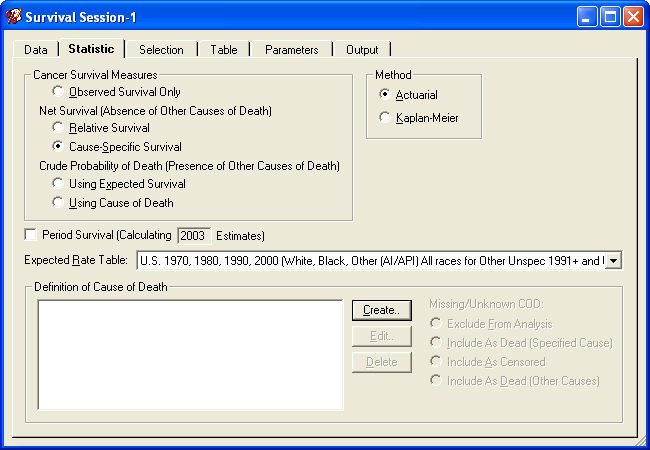This screenshot has height=450, width=650.
Task: Open the Selection tab
Action: tap(161, 49)
